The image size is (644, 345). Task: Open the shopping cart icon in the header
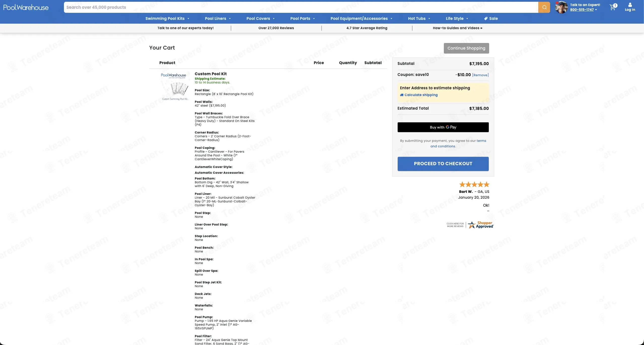coord(613,7)
